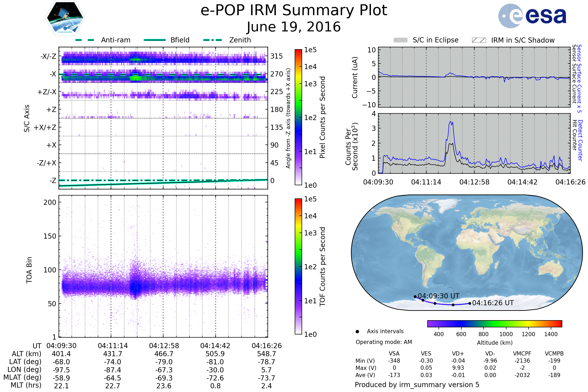588x392 pixels.
Task: Click the TOF Counts per Second colorbar
Action: pos(298,266)
